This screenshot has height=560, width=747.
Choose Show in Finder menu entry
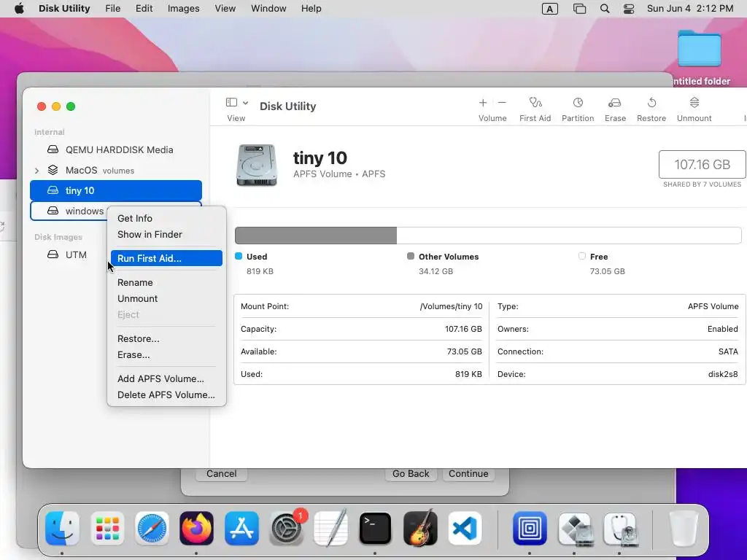pyautogui.click(x=166, y=234)
